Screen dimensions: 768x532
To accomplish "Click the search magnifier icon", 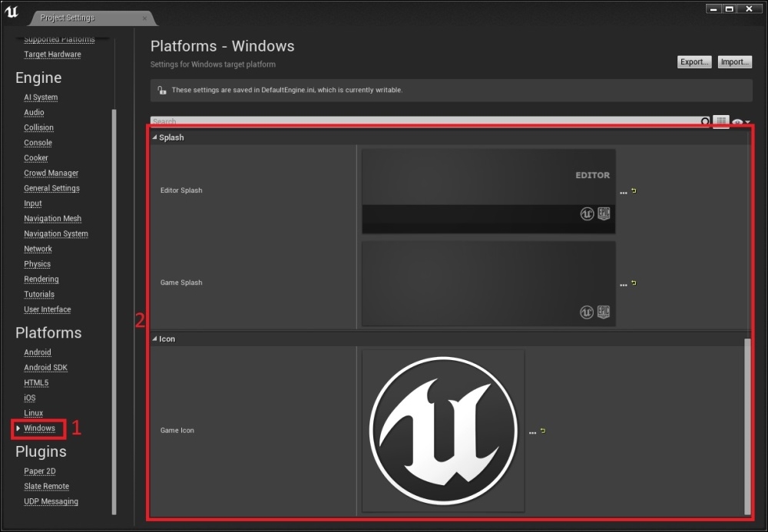I will pyautogui.click(x=704, y=121).
